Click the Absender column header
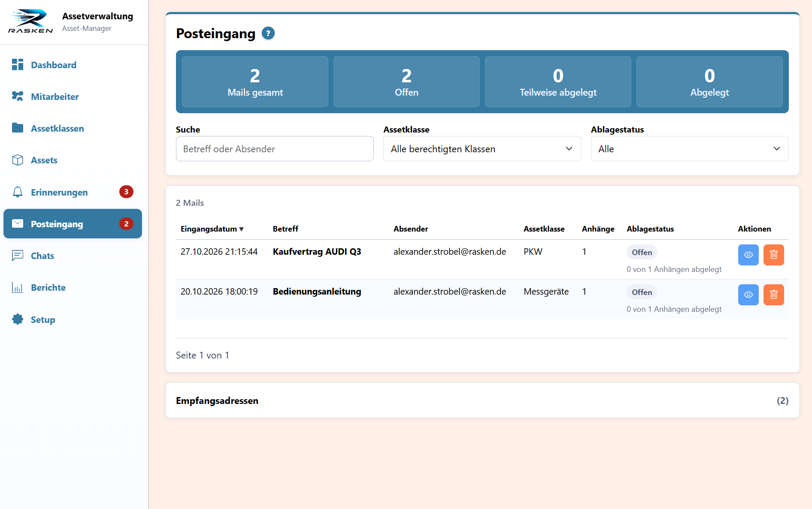 [411, 229]
